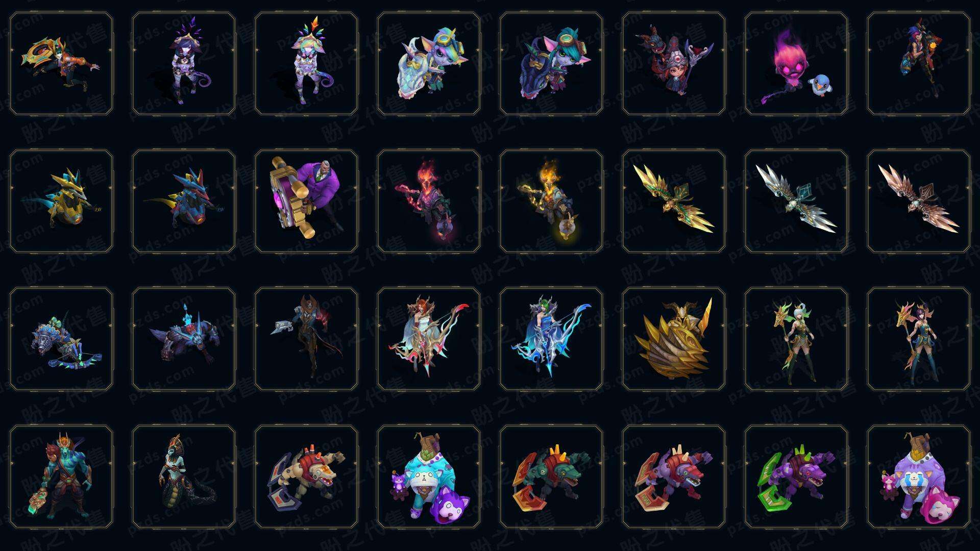This screenshot has width=980, height=551.
Task: Select the beige armored crocodile skin
Action: click(x=306, y=477)
